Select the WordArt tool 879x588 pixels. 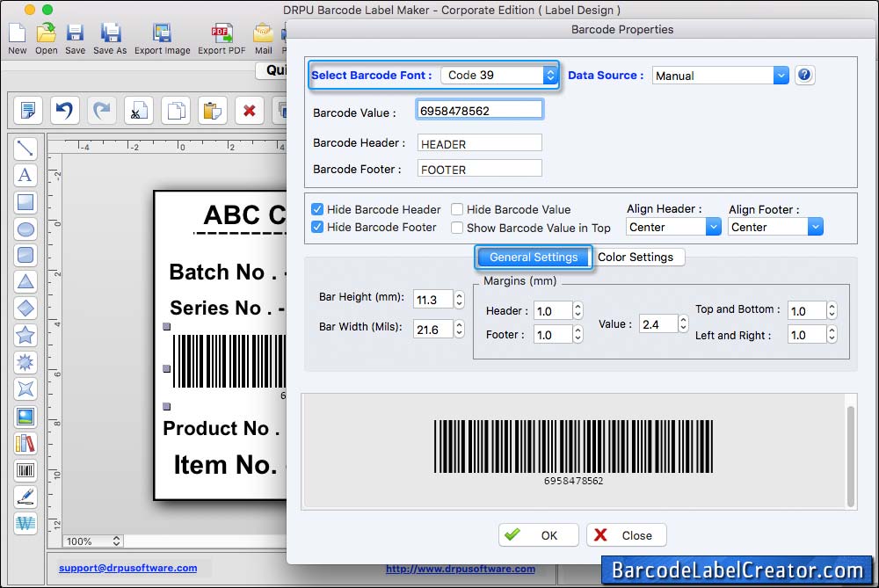[25, 524]
